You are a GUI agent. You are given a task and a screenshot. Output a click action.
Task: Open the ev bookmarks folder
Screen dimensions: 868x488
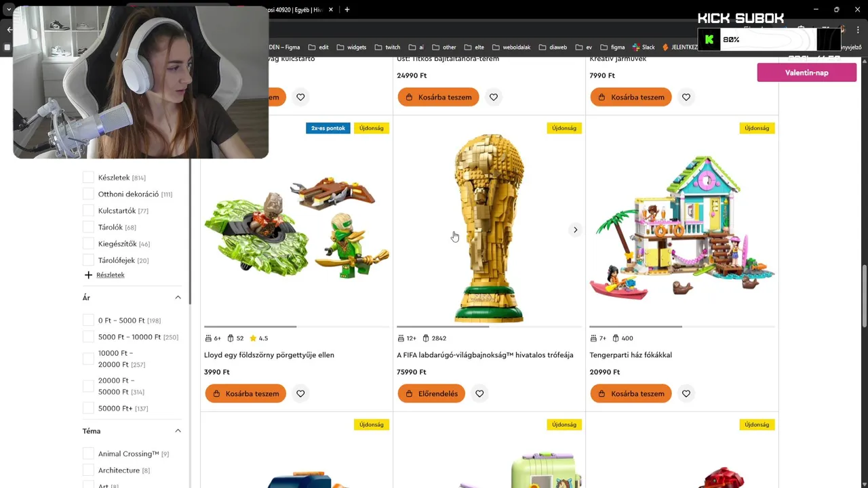point(583,47)
